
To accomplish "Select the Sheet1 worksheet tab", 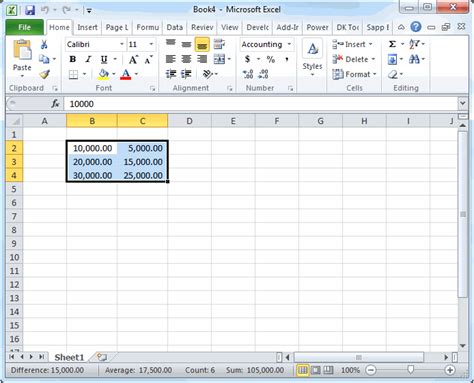I will tap(69, 357).
